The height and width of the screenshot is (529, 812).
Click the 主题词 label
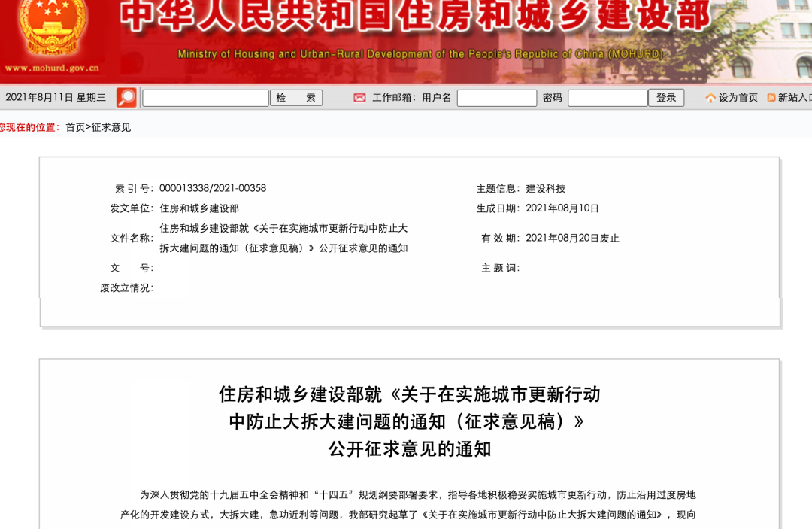tap(500, 269)
